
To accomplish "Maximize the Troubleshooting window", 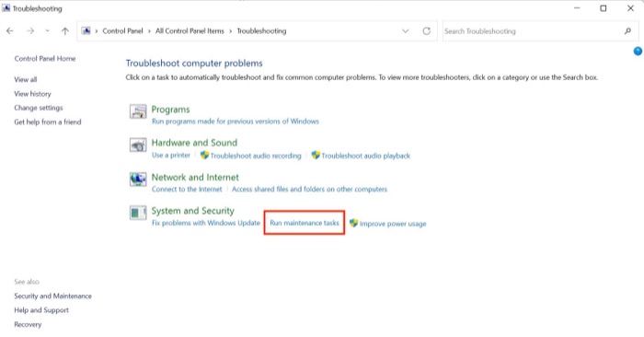I will [603, 8].
